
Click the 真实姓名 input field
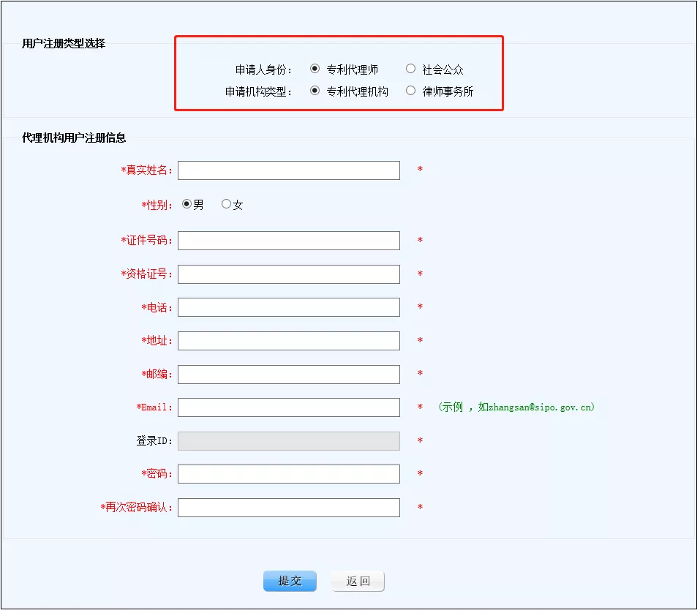click(289, 170)
